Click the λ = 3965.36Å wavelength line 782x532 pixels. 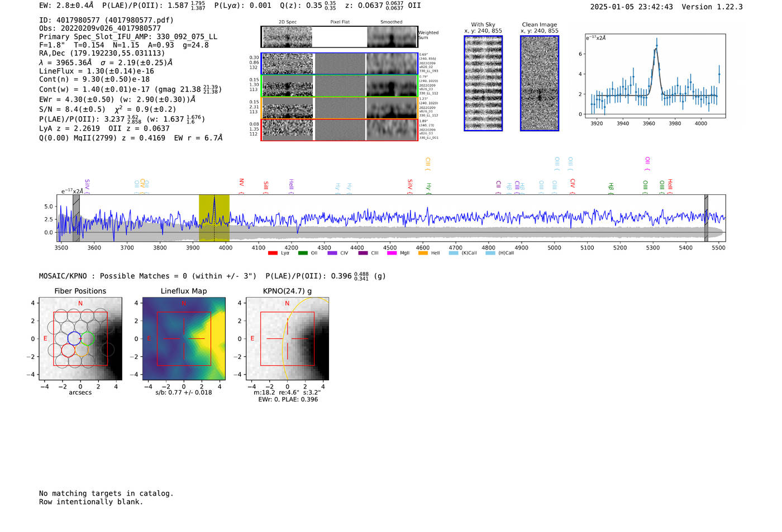pyautogui.click(x=106, y=63)
